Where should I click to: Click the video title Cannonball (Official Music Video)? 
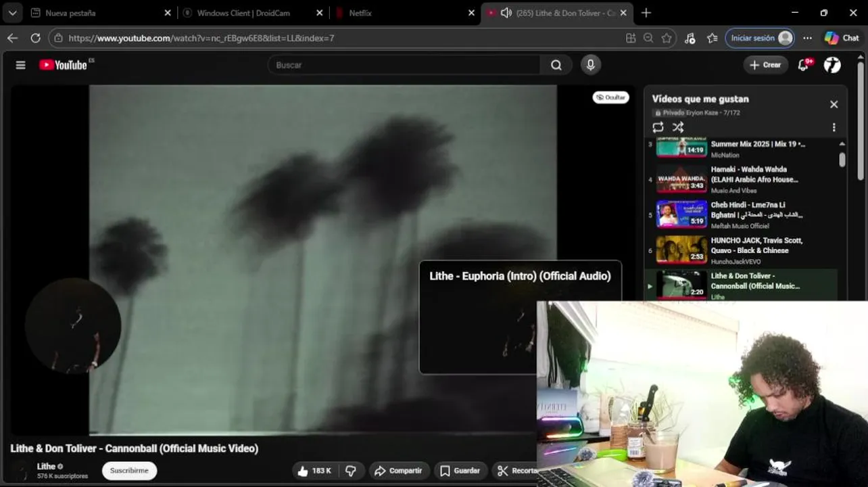[135, 448]
